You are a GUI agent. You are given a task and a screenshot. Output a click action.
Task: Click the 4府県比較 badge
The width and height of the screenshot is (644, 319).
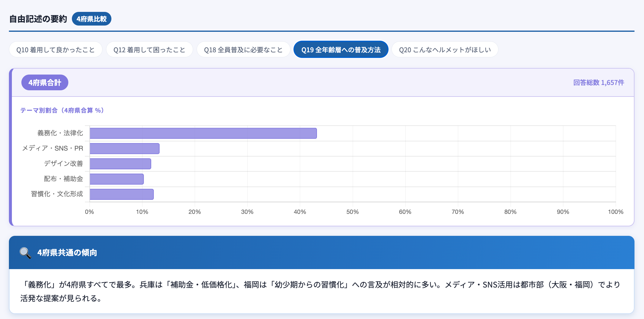click(91, 19)
